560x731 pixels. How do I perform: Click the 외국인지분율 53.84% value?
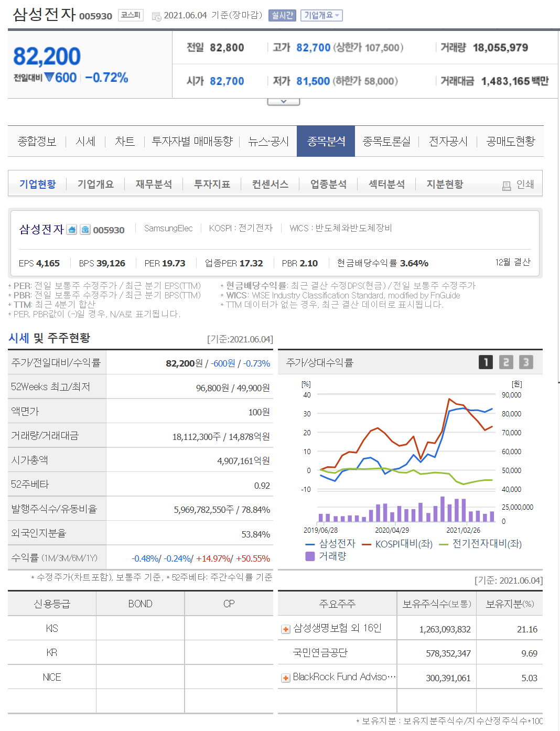click(256, 534)
